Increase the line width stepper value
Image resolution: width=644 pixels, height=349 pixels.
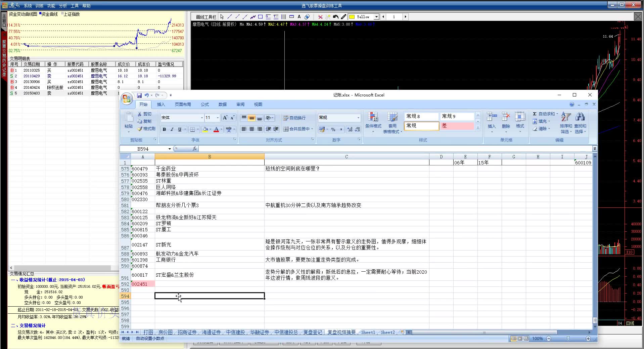tap(405, 17)
